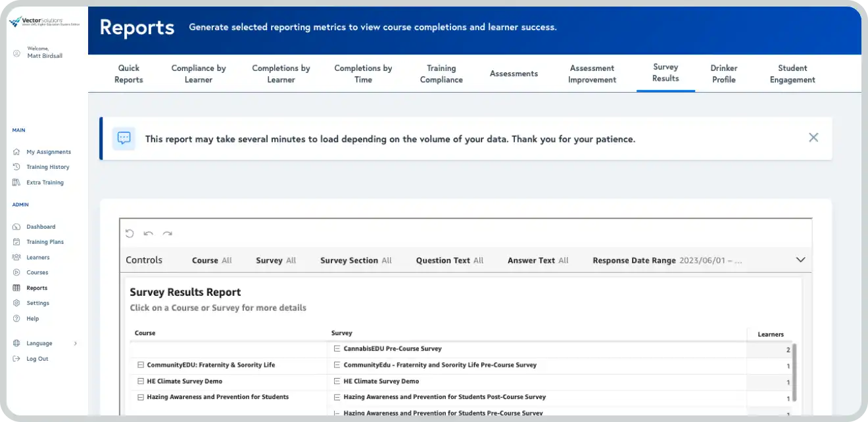Viewport: 868px width, 422px height.
Task: Open the Course filter control
Action: pyautogui.click(x=212, y=260)
